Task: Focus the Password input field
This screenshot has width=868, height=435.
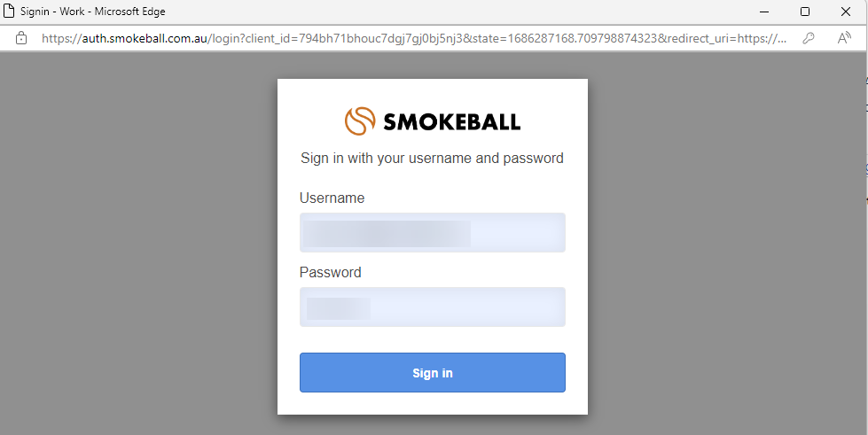Action: tap(432, 307)
